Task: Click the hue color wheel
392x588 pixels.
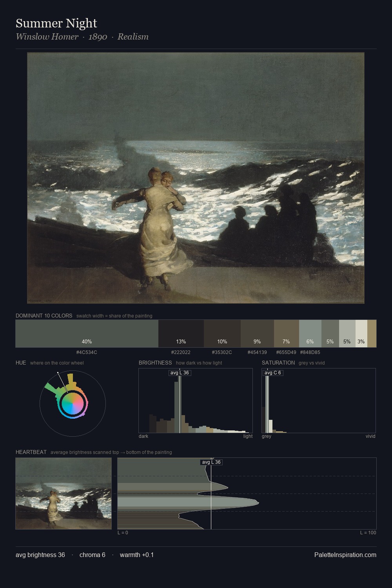Action: [73, 403]
